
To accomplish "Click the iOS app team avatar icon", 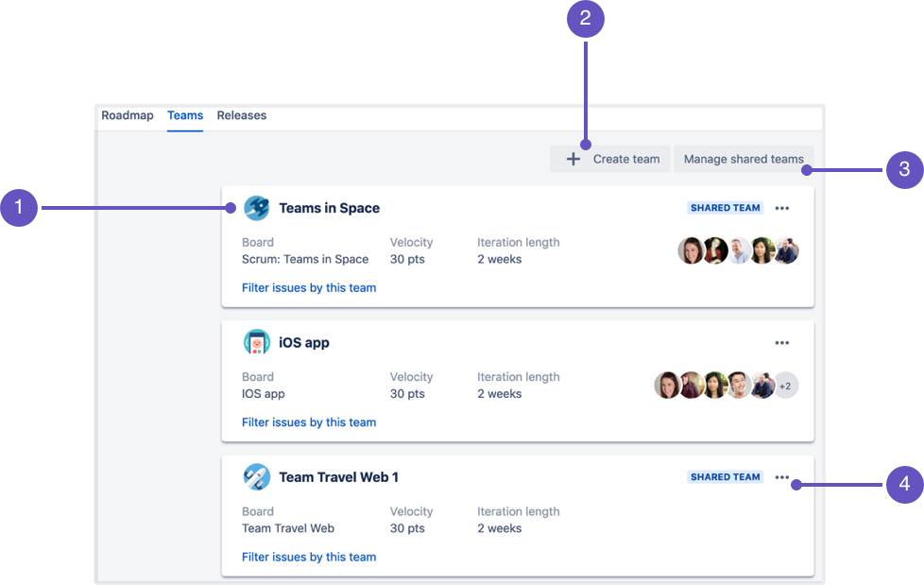I will [257, 342].
